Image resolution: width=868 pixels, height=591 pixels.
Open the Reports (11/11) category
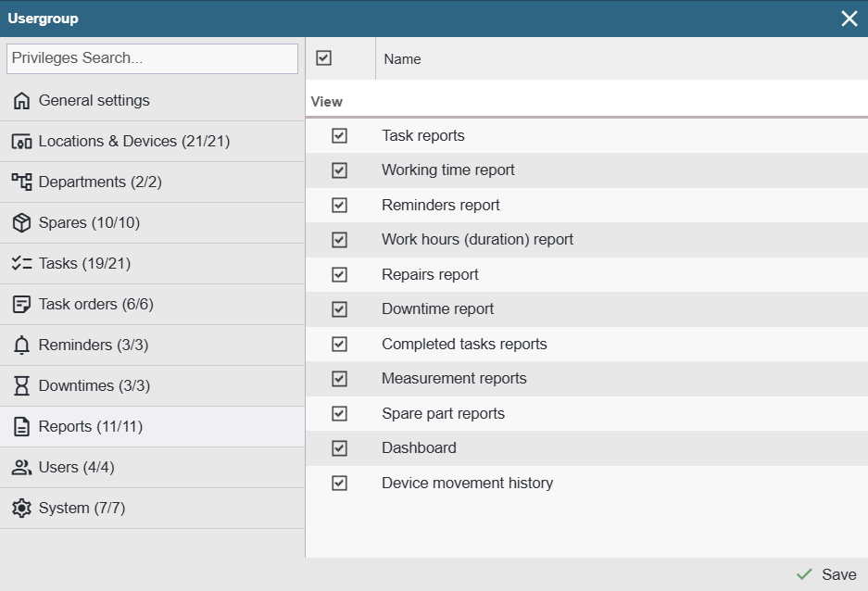coord(90,427)
